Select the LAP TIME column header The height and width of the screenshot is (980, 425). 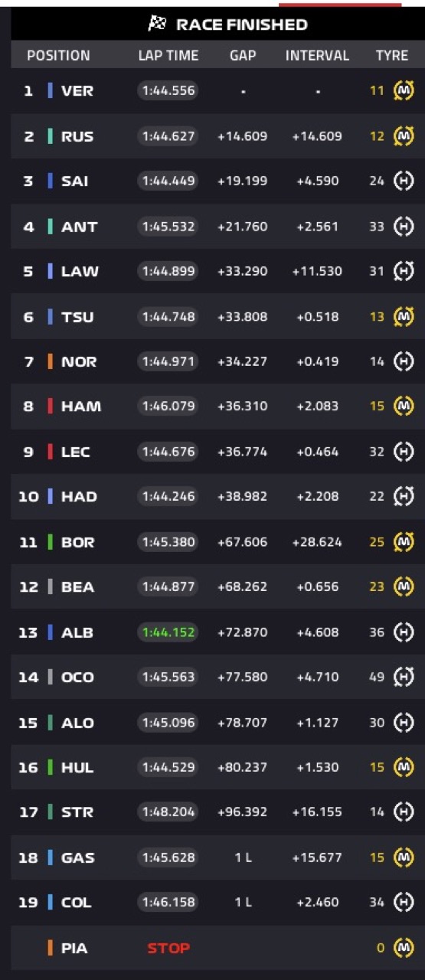pos(168,56)
